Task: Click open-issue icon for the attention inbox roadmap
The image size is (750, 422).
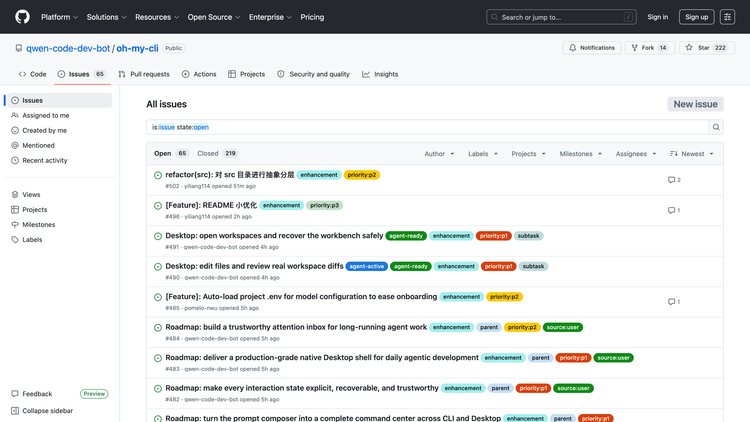Action: point(158,328)
